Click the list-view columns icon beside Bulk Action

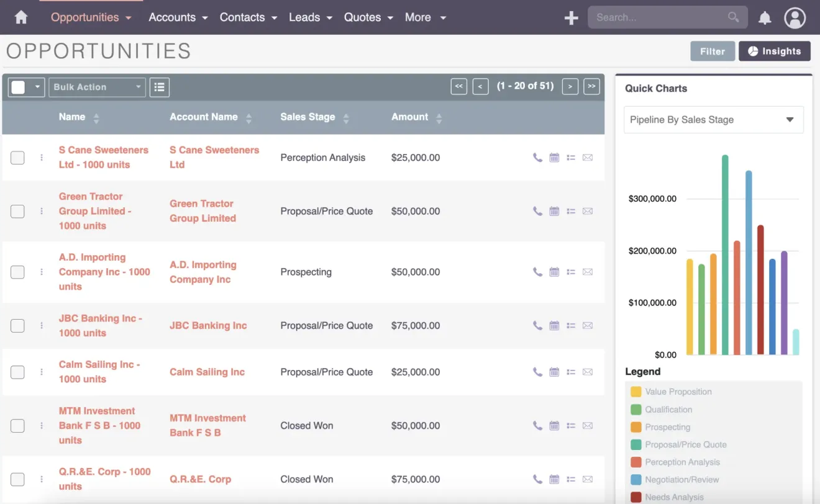[159, 87]
